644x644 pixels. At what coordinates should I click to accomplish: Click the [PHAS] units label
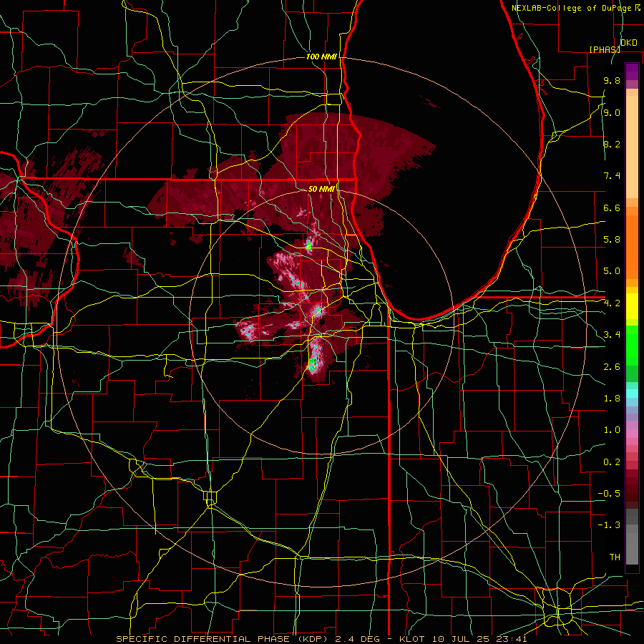pos(604,49)
